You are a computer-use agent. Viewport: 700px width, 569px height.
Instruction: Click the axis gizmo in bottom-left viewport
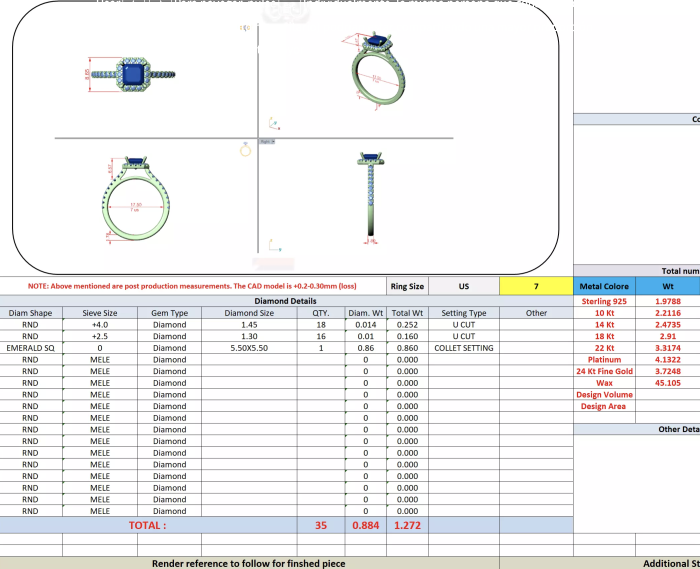[x=270, y=243]
